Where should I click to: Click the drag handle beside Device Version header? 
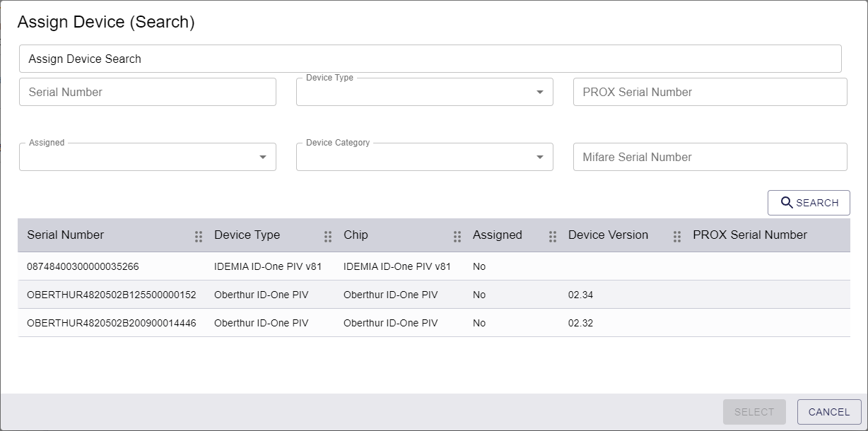click(x=676, y=235)
